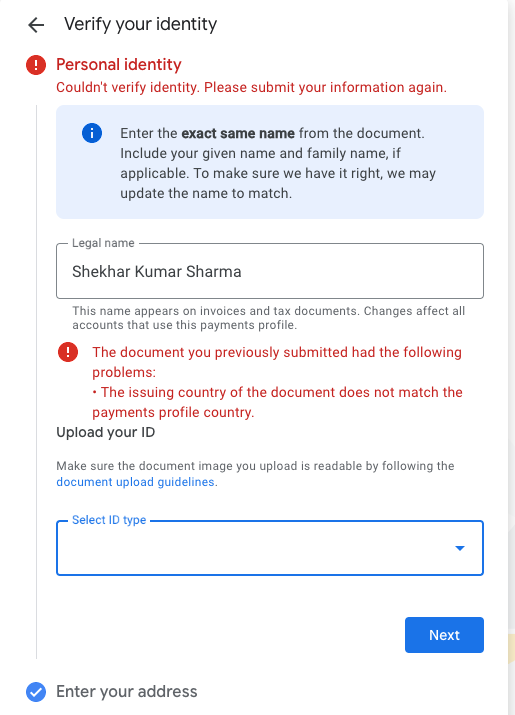Expand the Enter your address step
The width and height of the screenshot is (515, 715).
pyautogui.click(x=127, y=692)
